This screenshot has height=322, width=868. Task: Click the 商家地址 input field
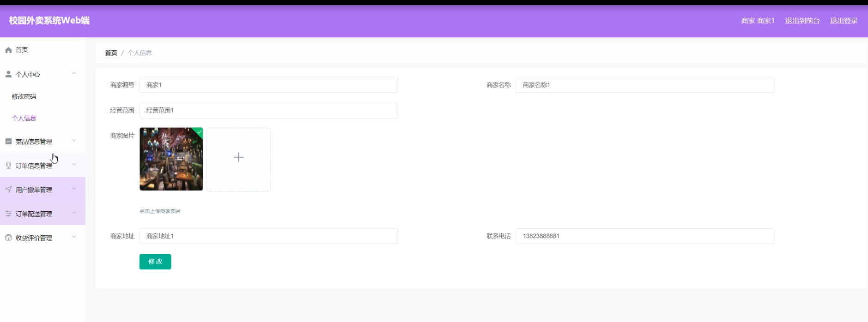coord(269,236)
